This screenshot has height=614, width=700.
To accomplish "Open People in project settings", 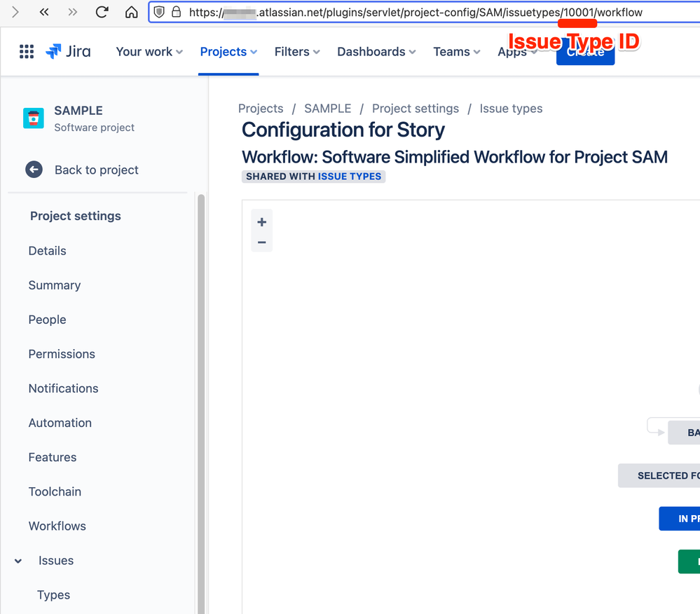I will pos(48,320).
